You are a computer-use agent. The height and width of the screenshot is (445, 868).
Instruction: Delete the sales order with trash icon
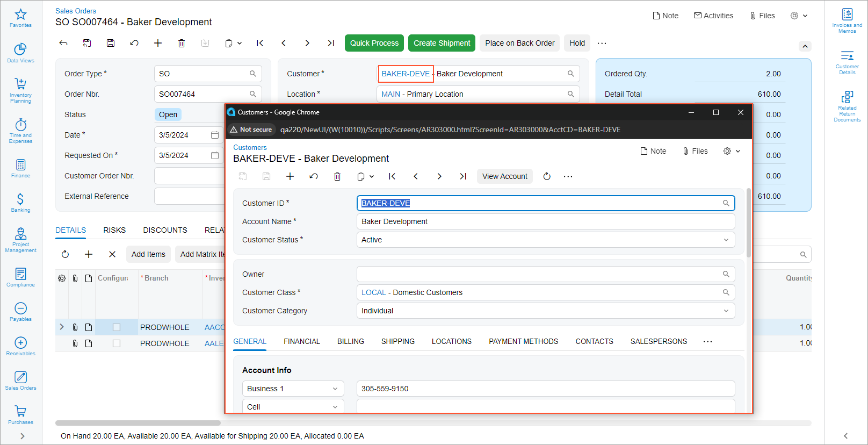coord(182,43)
